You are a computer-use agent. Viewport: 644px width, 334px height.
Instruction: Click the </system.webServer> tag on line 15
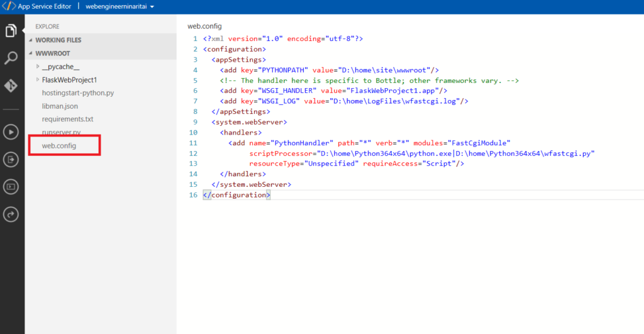click(252, 184)
